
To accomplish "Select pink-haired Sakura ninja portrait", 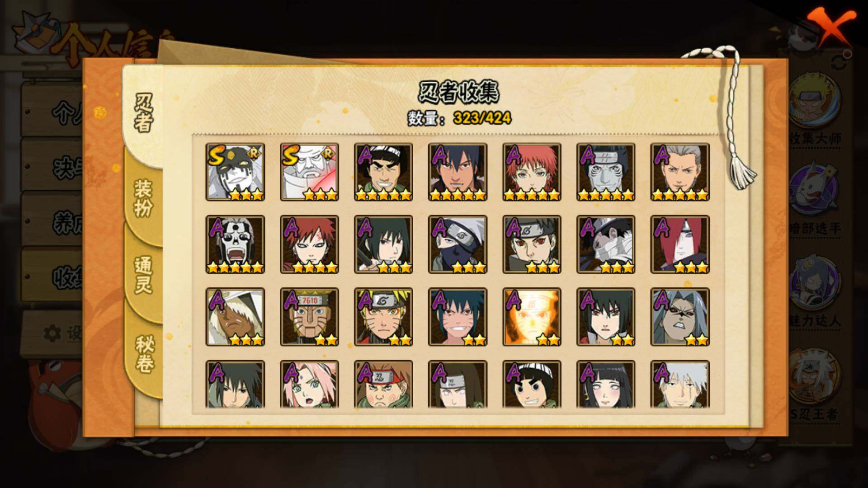I will 309,384.
